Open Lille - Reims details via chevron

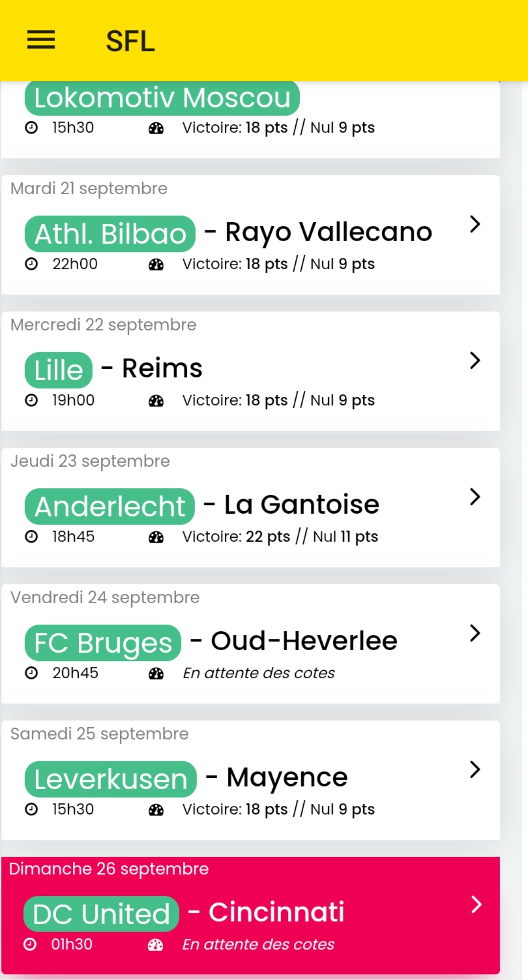(475, 361)
